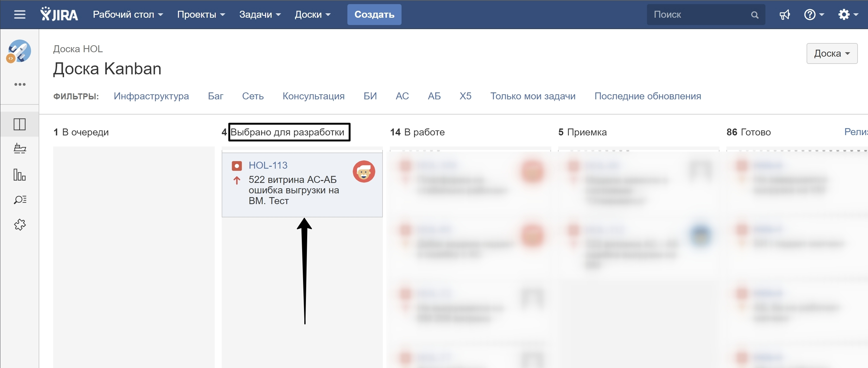
Task: Click the bug type icon on HOL-113
Action: 237,166
